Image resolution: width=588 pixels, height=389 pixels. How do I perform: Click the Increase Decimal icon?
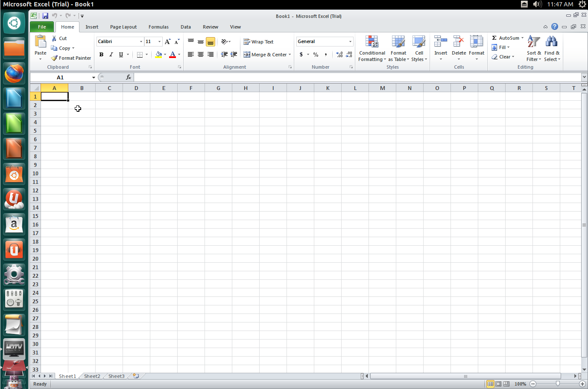[339, 55]
